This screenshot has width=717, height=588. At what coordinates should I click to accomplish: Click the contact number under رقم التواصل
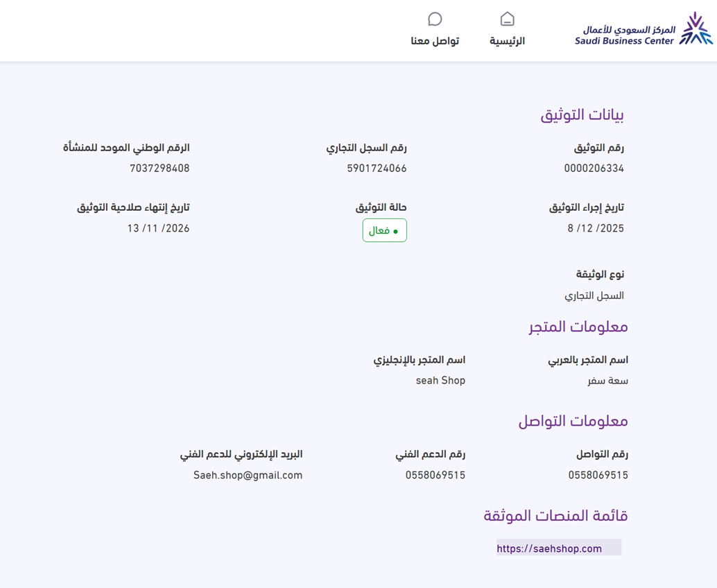(x=598, y=476)
